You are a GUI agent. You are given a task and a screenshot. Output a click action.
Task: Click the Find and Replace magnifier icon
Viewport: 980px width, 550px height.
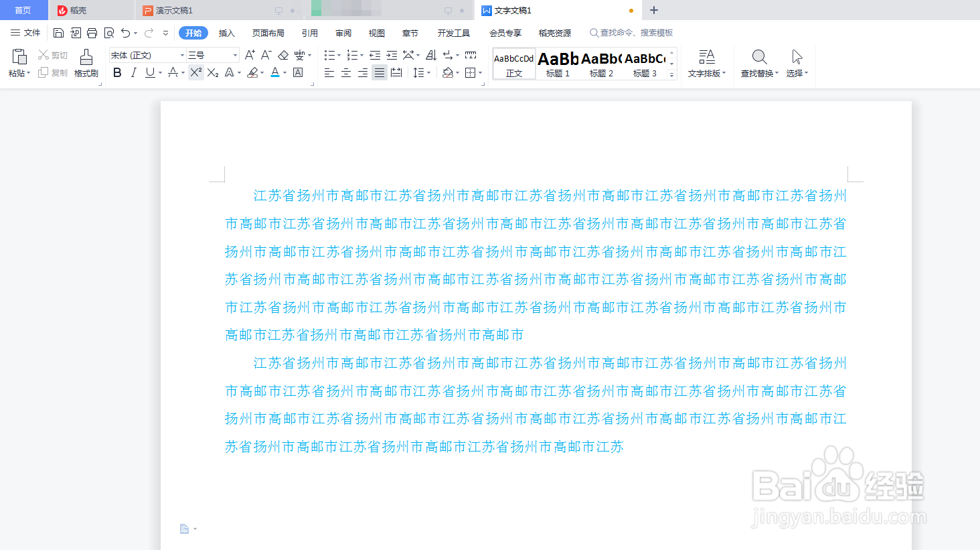click(x=759, y=57)
